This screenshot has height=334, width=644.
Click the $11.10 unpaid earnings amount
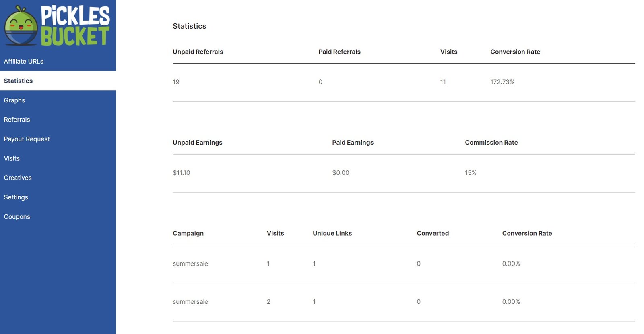pyautogui.click(x=181, y=172)
